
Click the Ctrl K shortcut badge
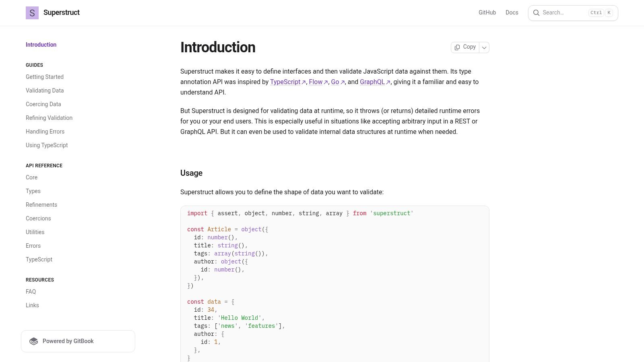coord(601,12)
